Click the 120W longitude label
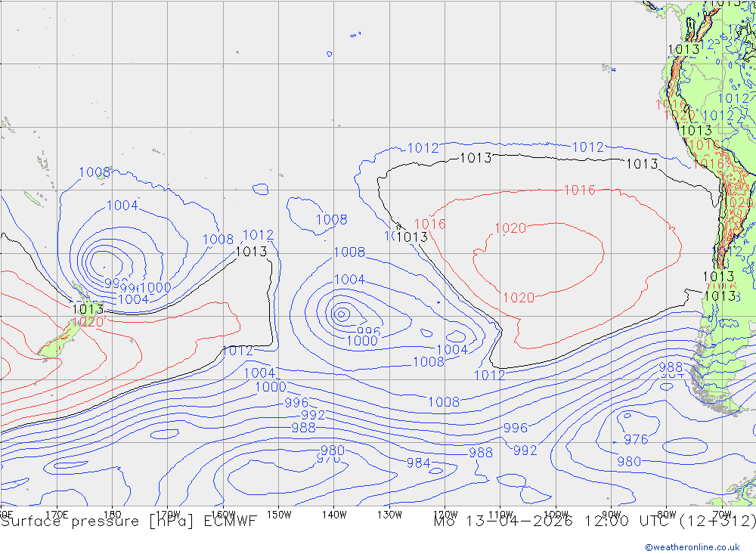The height and width of the screenshot is (554, 756). coord(445,515)
